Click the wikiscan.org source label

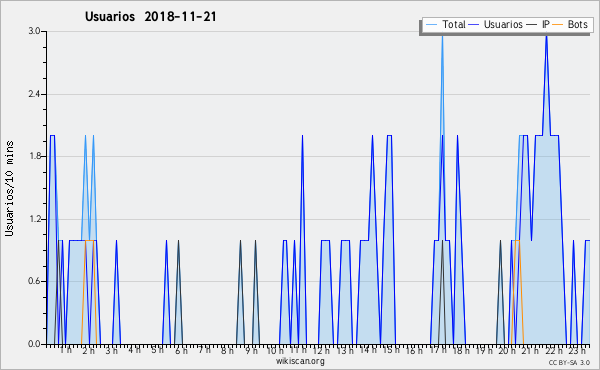300,361
